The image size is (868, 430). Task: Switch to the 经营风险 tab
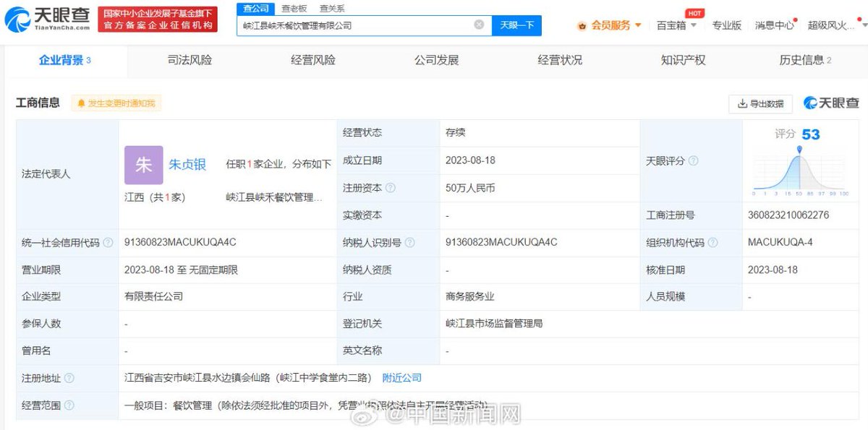tap(313, 61)
